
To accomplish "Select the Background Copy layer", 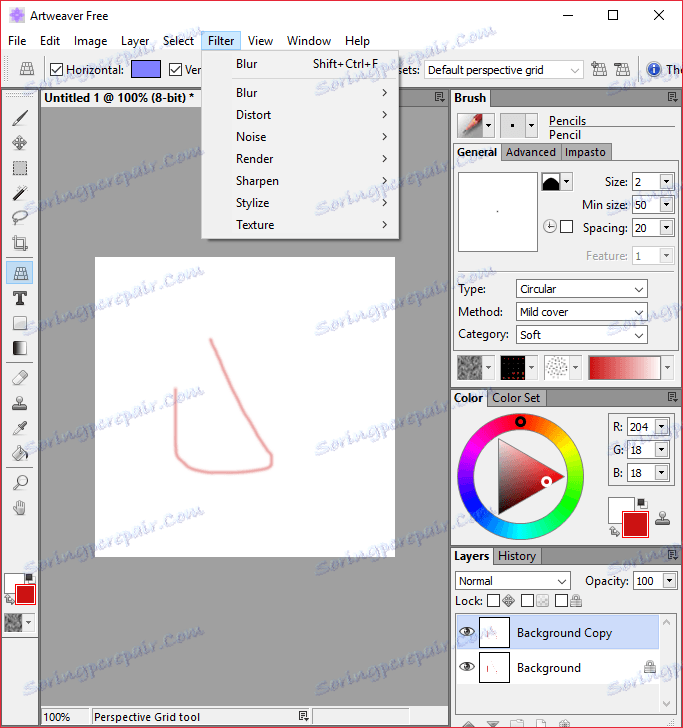I will click(557, 632).
